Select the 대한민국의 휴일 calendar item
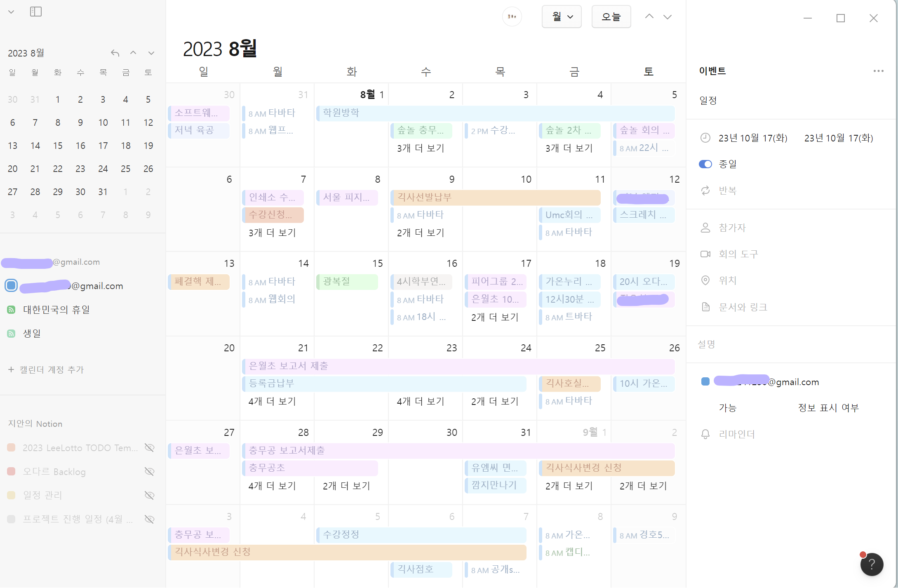Image resolution: width=898 pixels, height=588 pixels. pyautogui.click(x=56, y=310)
